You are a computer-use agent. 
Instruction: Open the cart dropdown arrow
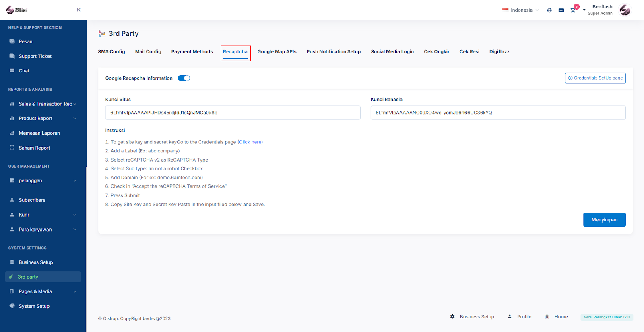click(584, 10)
